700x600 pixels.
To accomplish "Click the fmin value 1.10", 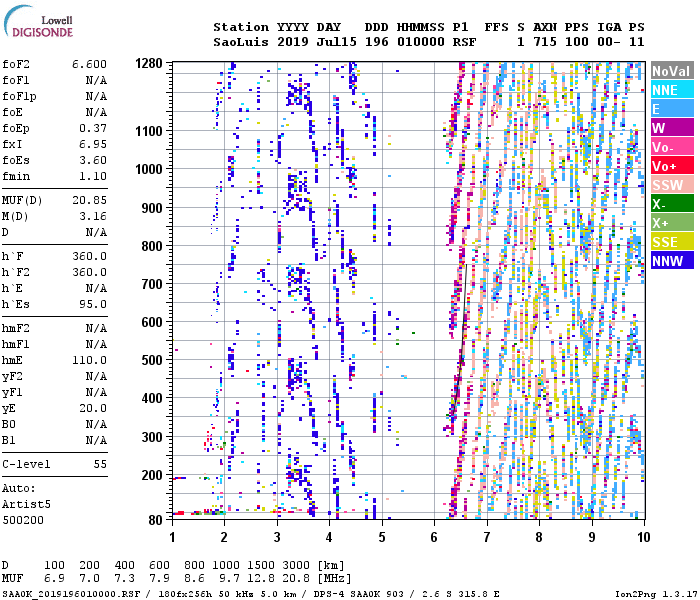I will (93, 176).
